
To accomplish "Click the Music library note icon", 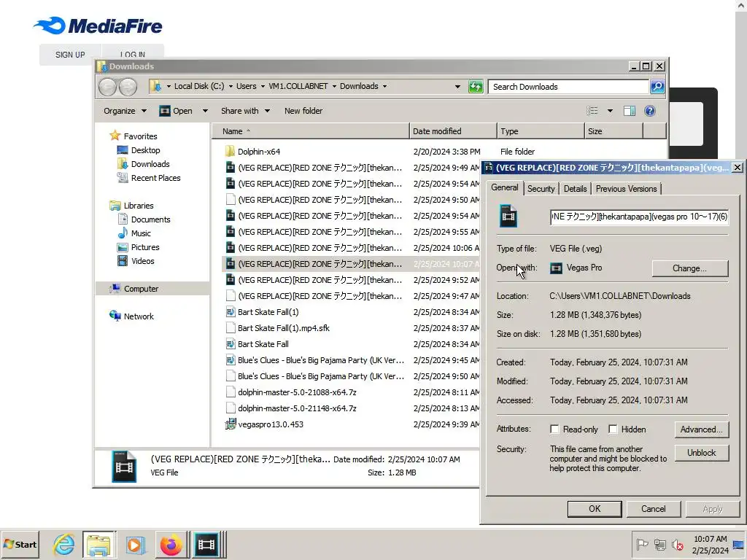I will [123, 233].
